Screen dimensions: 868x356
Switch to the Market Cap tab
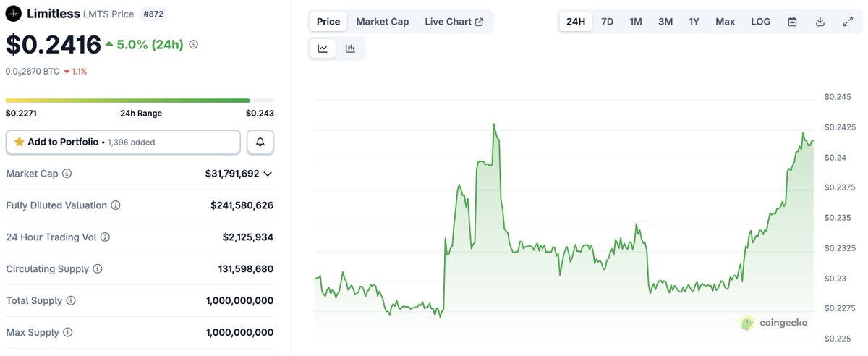coord(383,22)
